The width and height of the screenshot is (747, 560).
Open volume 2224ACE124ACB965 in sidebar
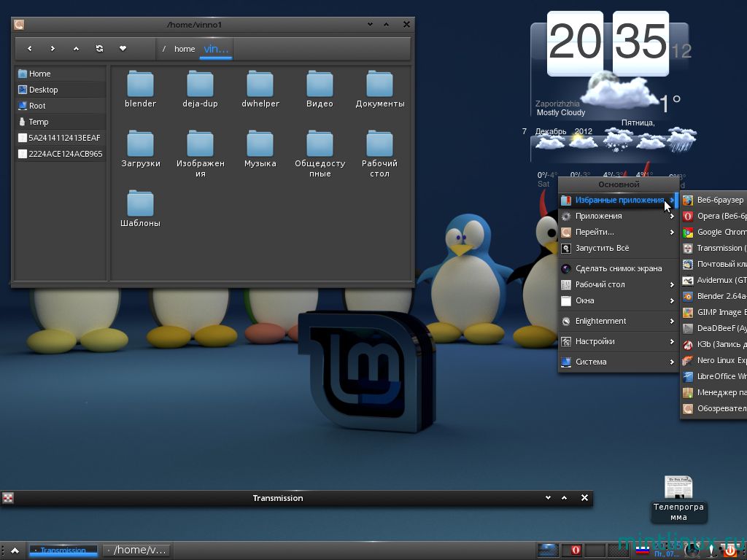pyautogui.click(x=61, y=154)
